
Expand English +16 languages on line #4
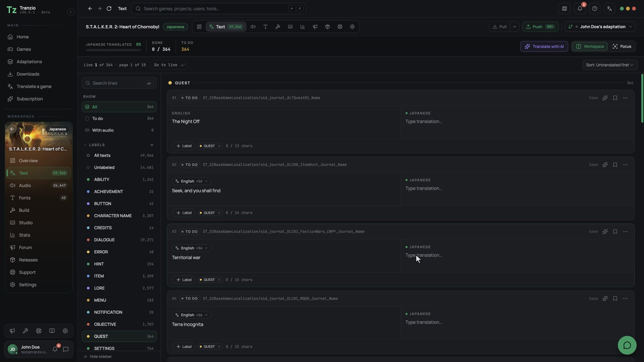[x=192, y=315]
